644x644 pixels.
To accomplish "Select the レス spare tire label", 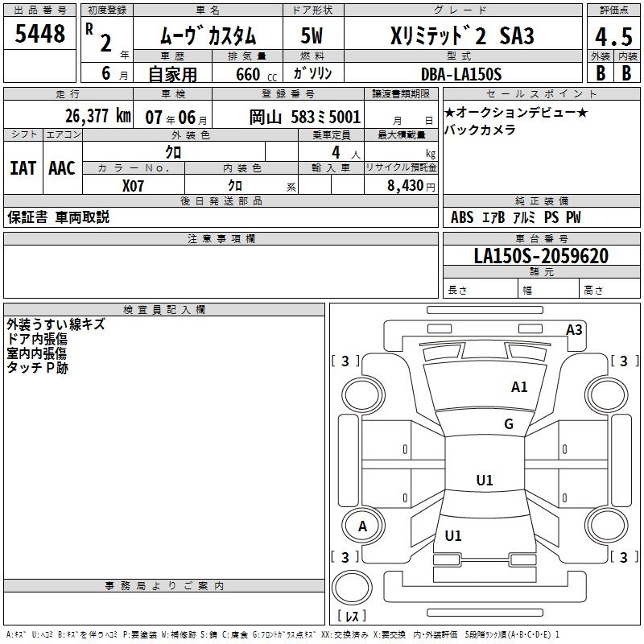I will (352, 617).
